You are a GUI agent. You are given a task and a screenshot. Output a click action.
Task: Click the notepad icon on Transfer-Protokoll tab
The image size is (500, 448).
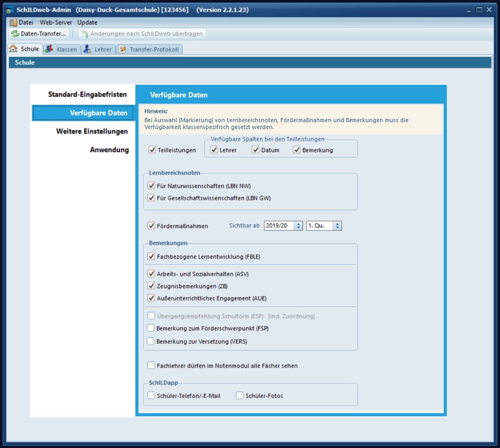click(x=122, y=49)
